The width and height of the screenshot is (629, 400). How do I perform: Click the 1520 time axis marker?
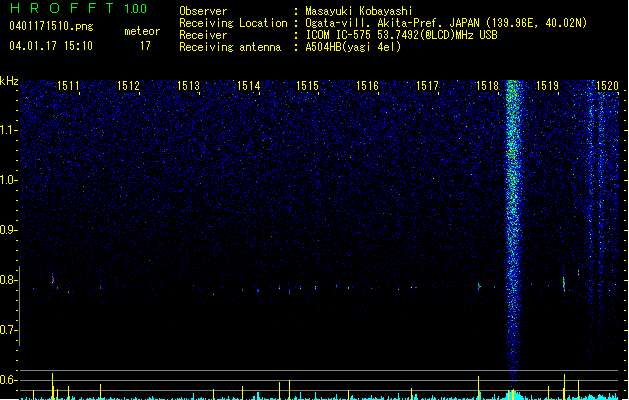point(607,86)
